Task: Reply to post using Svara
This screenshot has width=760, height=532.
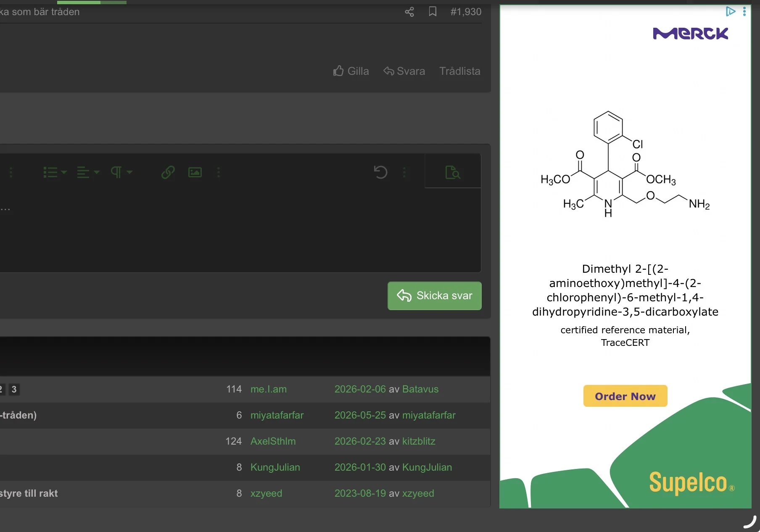Action: click(x=404, y=71)
